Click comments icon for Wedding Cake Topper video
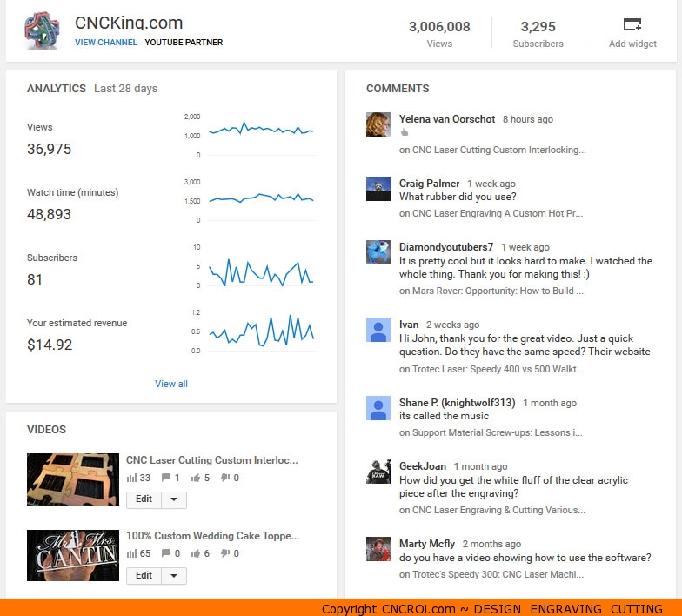This screenshot has height=616, width=682. click(x=165, y=553)
